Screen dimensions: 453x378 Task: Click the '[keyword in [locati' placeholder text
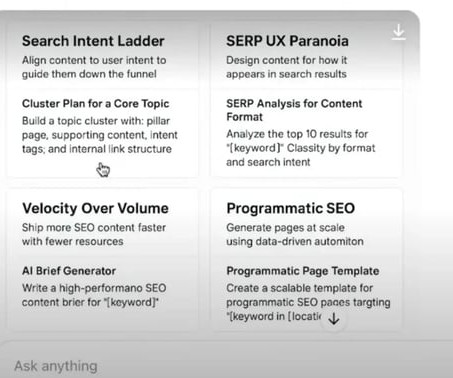pyautogui.click(x=274, y=316)
